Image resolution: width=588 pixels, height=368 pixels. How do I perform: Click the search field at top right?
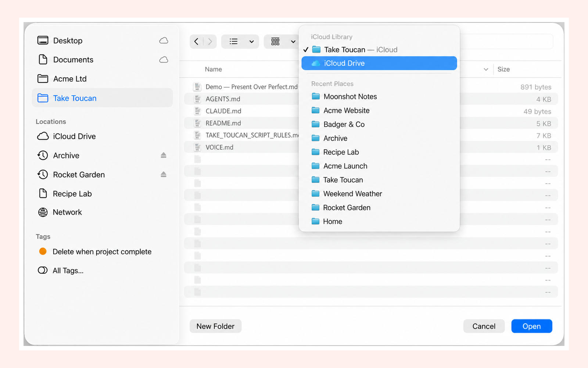506,42
